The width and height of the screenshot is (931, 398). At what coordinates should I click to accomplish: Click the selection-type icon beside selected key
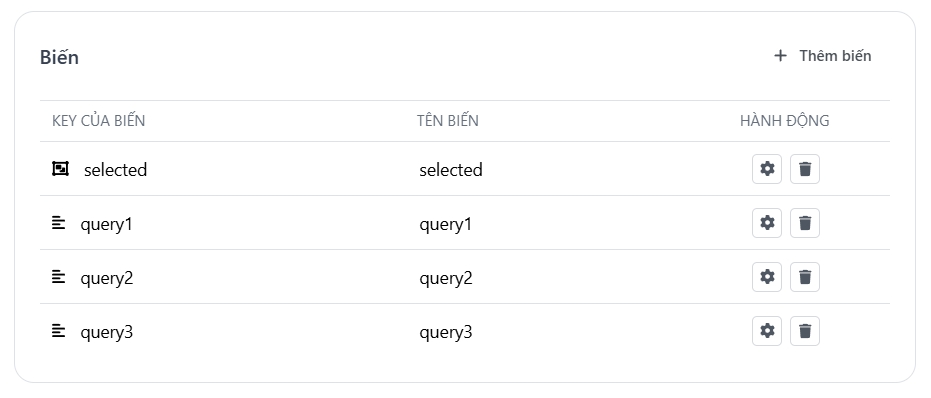pyautogui.click(x=61, y=169)
